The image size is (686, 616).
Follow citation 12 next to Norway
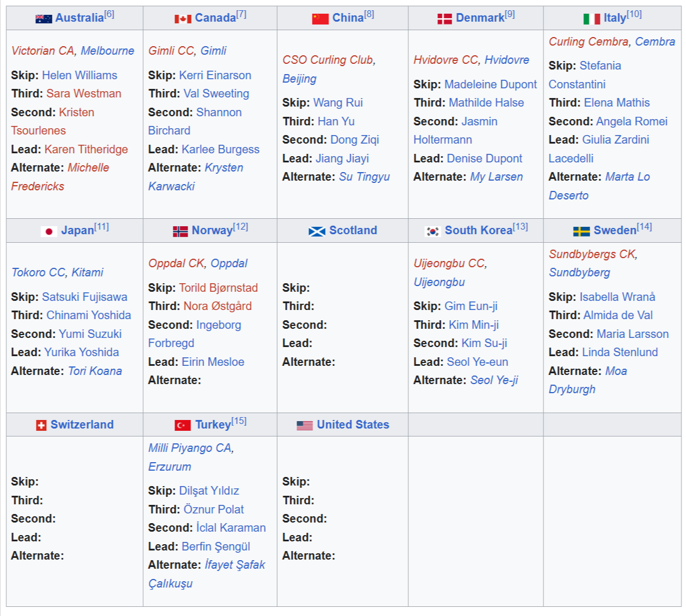click(x=241, y=227)
